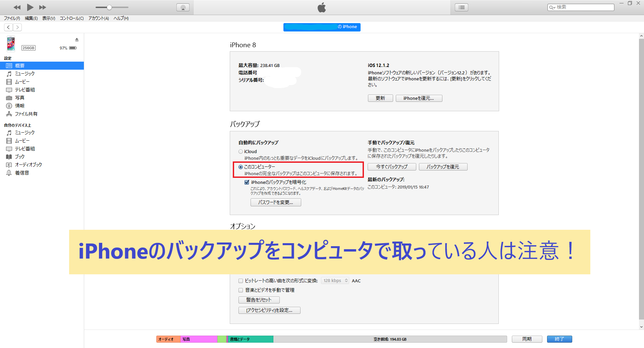Click the iPhone device thumbnail in the sidebar
The image size is (644, 348).
[11, 44]
